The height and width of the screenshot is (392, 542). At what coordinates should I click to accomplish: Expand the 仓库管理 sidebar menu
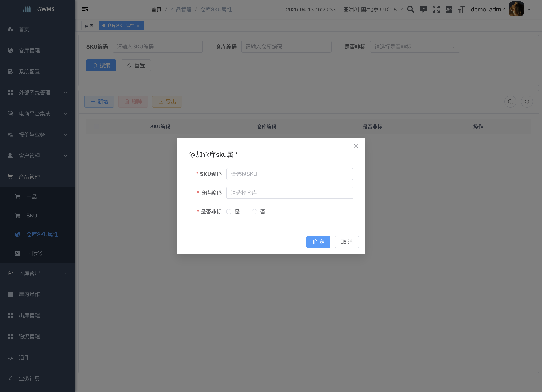point(37,50)
